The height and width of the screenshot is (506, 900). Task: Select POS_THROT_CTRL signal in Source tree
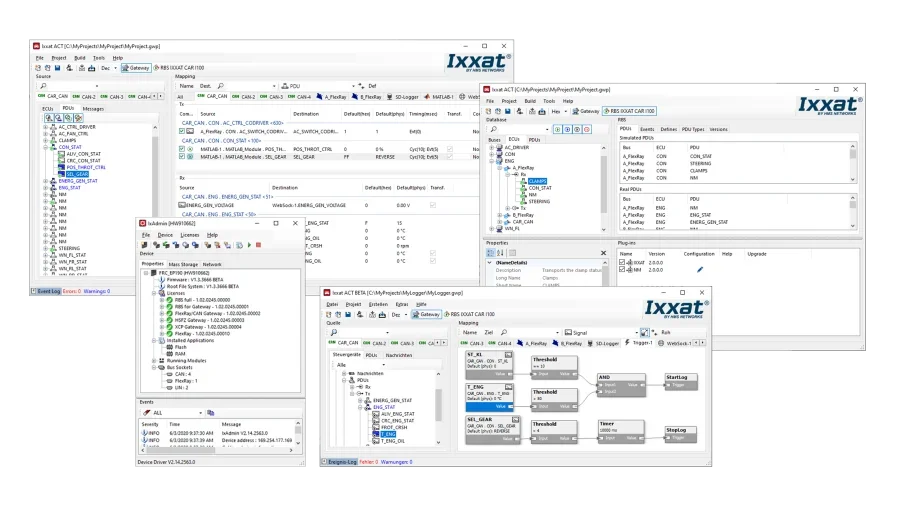(x=86, y=167)
